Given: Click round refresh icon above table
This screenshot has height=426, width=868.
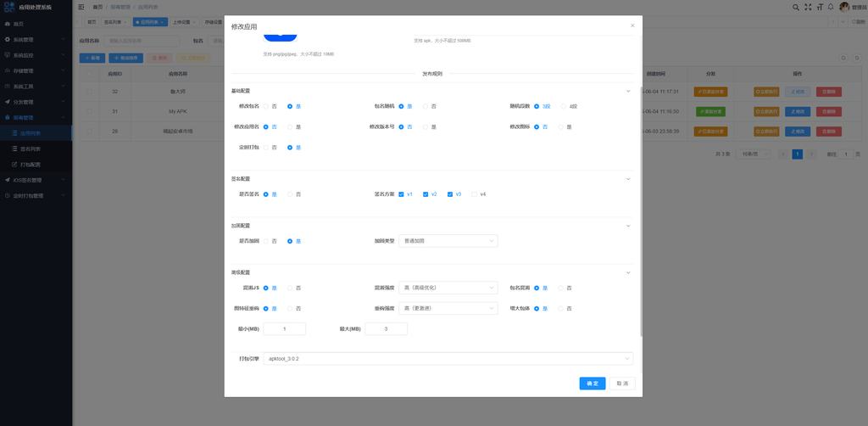Looking at the screenshot, I should pos(856,59).
